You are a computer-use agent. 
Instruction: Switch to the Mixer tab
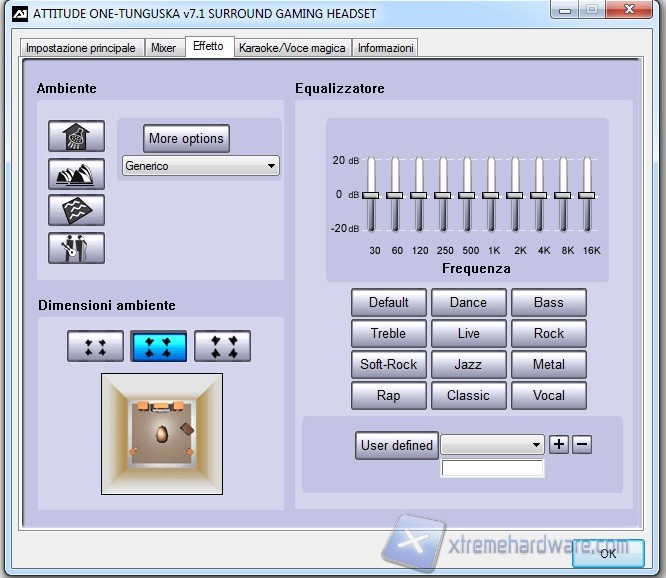pyautogui.click(x=163, y=48)
